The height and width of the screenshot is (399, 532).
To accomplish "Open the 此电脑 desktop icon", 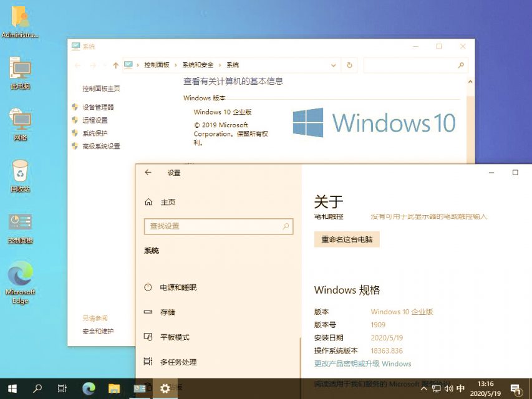I will [20, 72].
